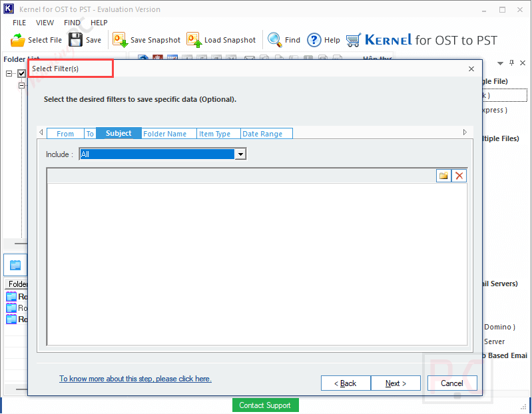
Task: Click the shopping cart buy icon
Action: tap(353, 40)
